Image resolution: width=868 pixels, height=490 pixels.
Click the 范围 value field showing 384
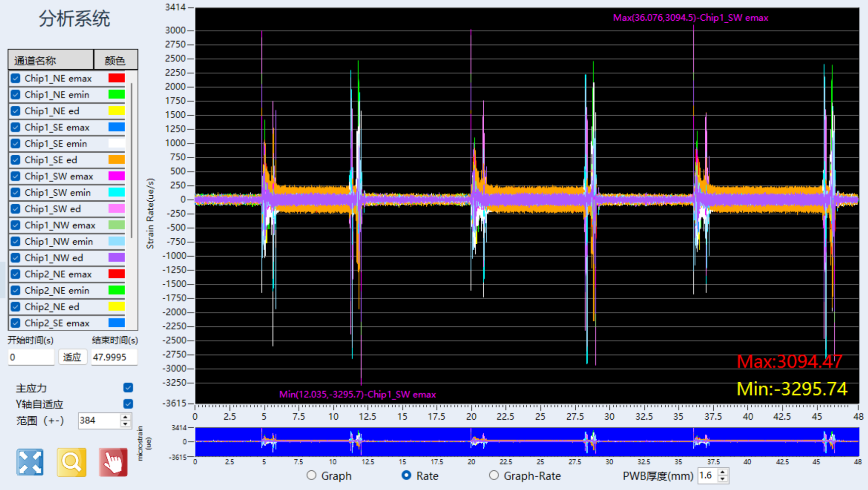99,420
